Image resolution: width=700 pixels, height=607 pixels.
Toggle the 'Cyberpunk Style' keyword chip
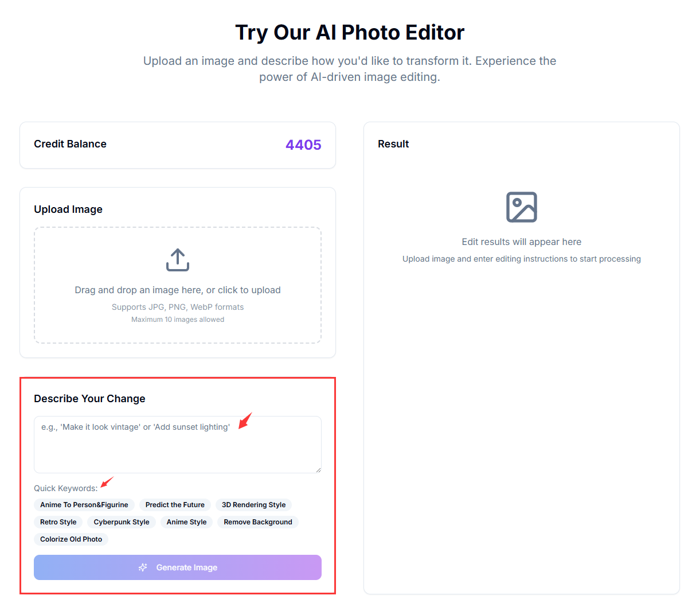point(122,522)
